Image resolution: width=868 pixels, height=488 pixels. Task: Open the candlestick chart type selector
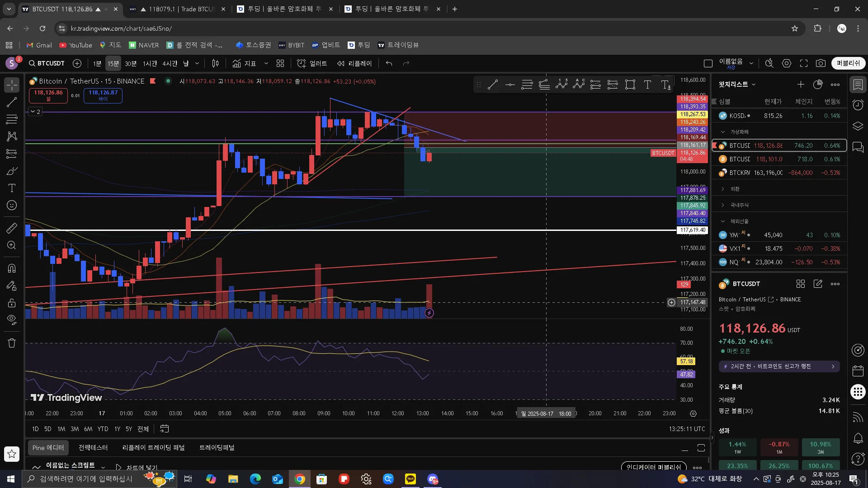pyautogui.click(x=216, y=63)
